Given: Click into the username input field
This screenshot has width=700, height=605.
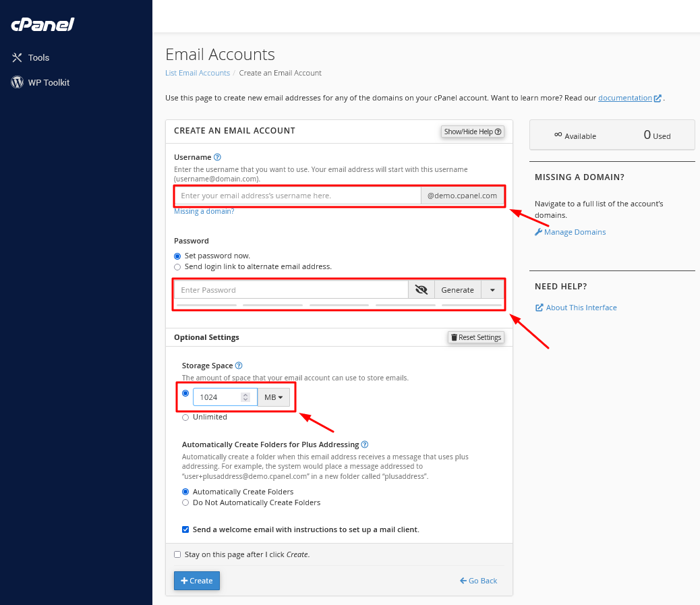Looking at the screenshot, I should [297, 196].
